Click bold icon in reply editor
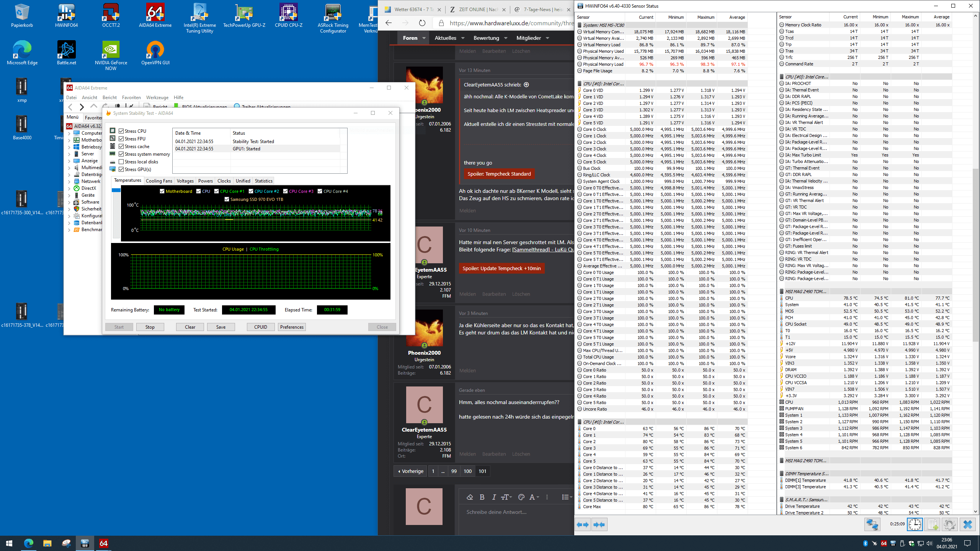 pyautogui.click(x=482, y=497)
